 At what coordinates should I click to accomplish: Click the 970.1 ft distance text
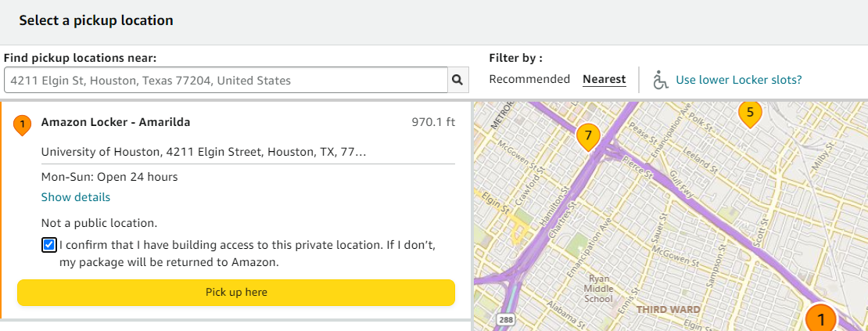(x=433, y=122)
